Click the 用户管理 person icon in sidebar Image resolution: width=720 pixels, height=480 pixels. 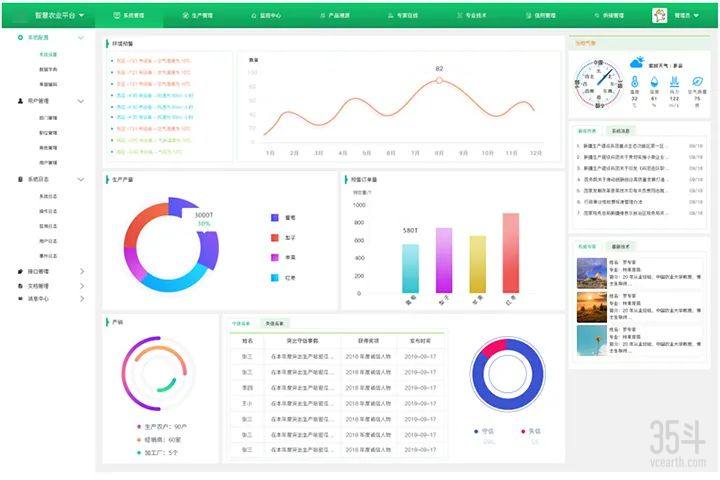click(x=21, y=101)
